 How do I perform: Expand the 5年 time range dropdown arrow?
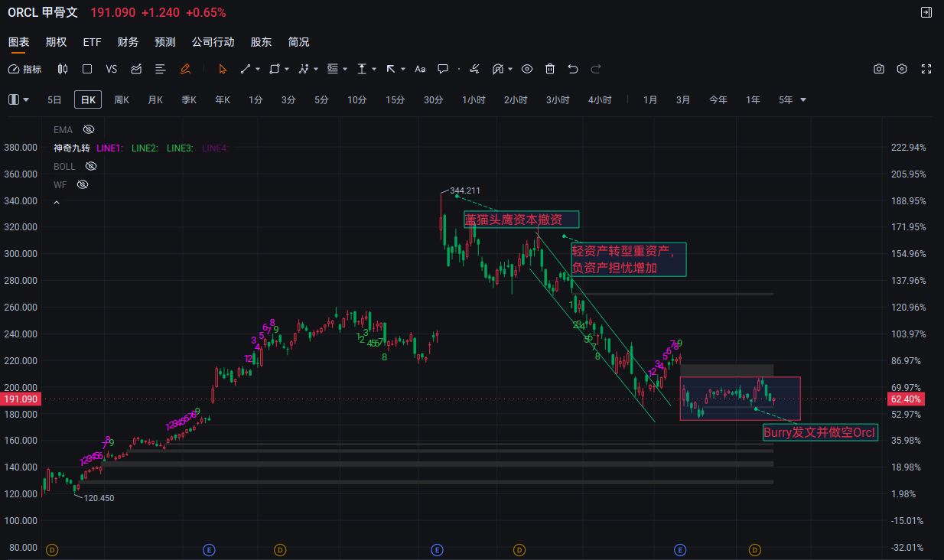coord(803,100)
